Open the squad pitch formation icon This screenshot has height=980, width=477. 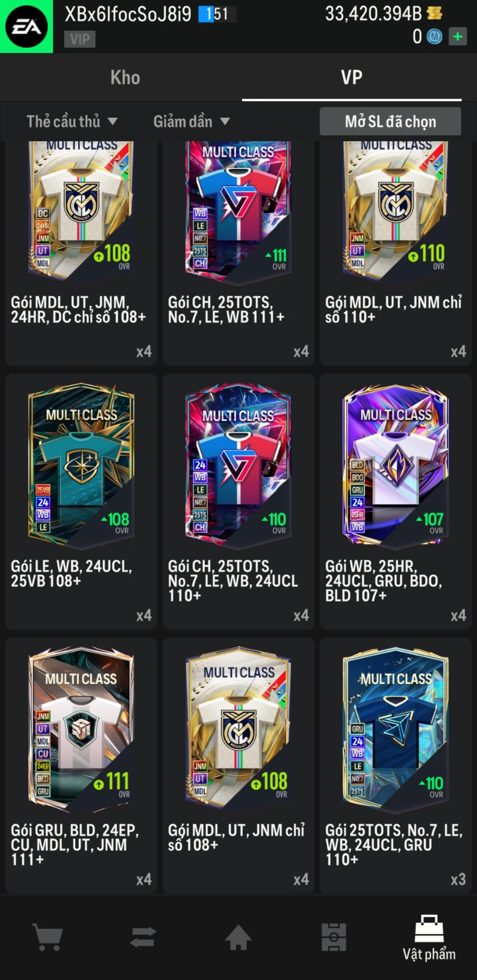[x=334, y=937]
